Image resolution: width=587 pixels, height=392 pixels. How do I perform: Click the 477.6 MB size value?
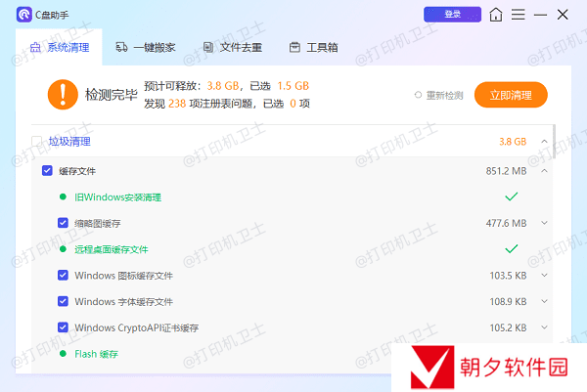(x=506, y=223)
